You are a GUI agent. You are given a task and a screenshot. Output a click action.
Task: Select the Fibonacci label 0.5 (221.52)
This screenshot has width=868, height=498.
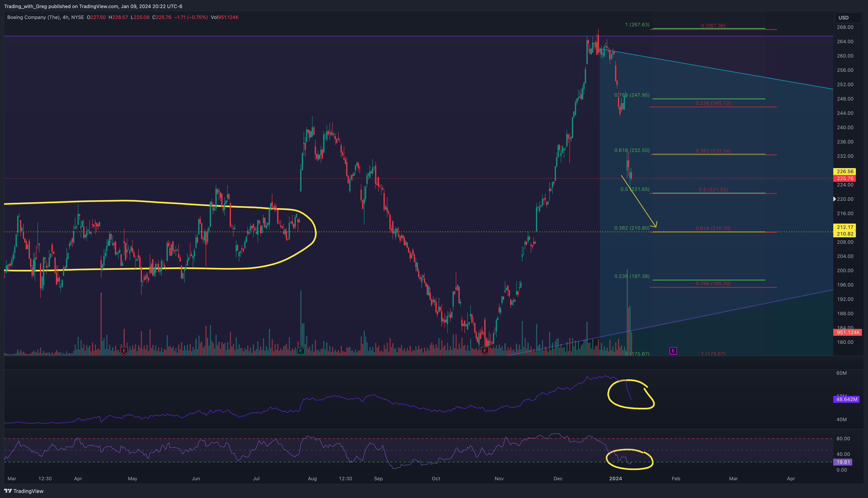coord(713,190)
